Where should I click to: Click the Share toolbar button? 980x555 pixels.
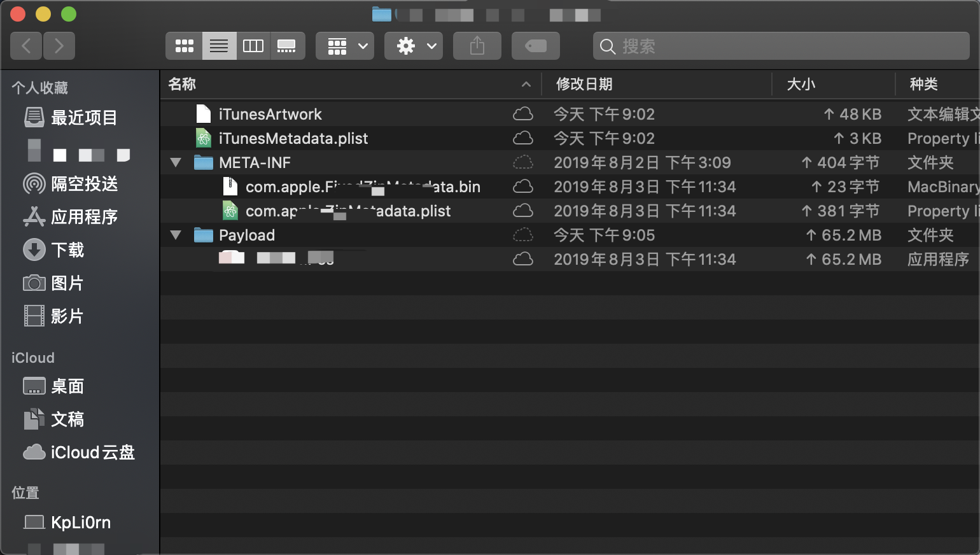point(477,46)
